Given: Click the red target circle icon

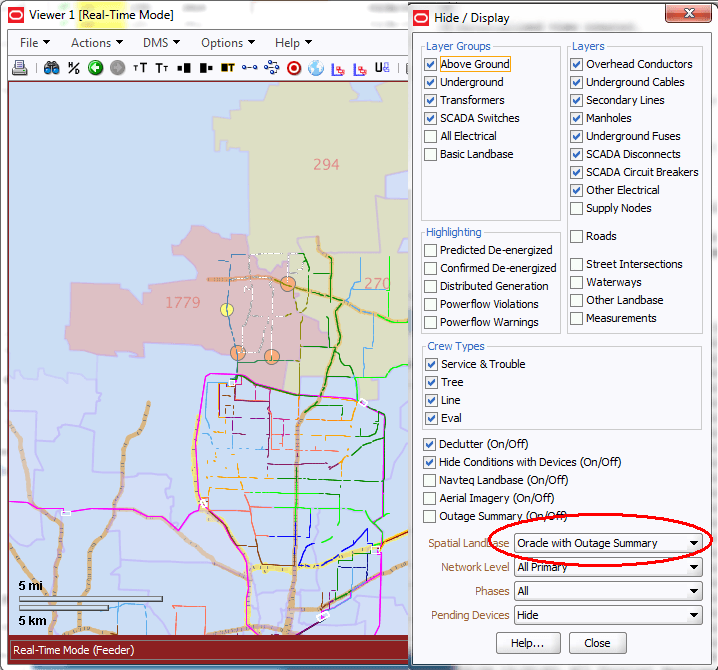Looking at the screenshot, I should pyautogui.click(x=293, y=68).
